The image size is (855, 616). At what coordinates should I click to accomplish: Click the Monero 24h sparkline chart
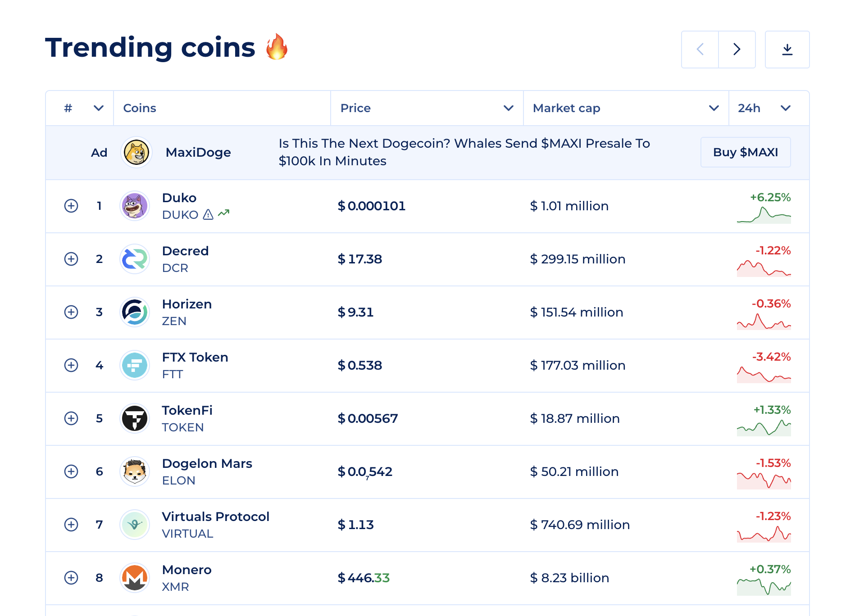[764, 587]
